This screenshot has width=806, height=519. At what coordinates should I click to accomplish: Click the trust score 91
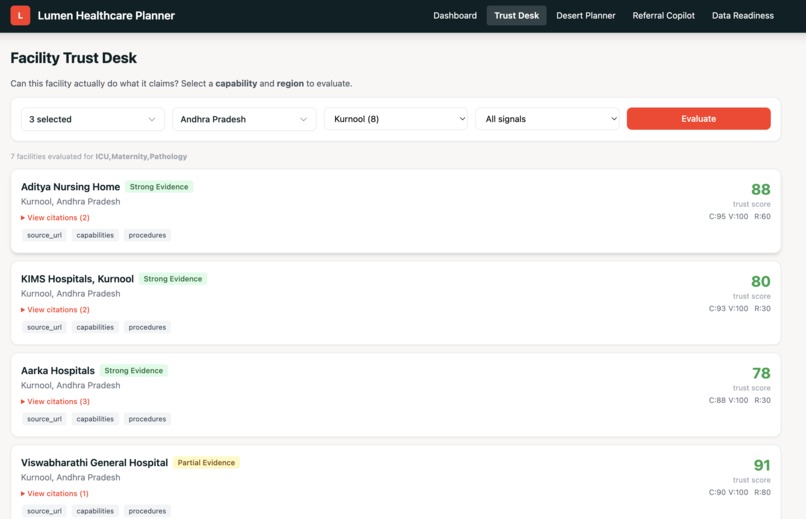[x=762, y=465]
